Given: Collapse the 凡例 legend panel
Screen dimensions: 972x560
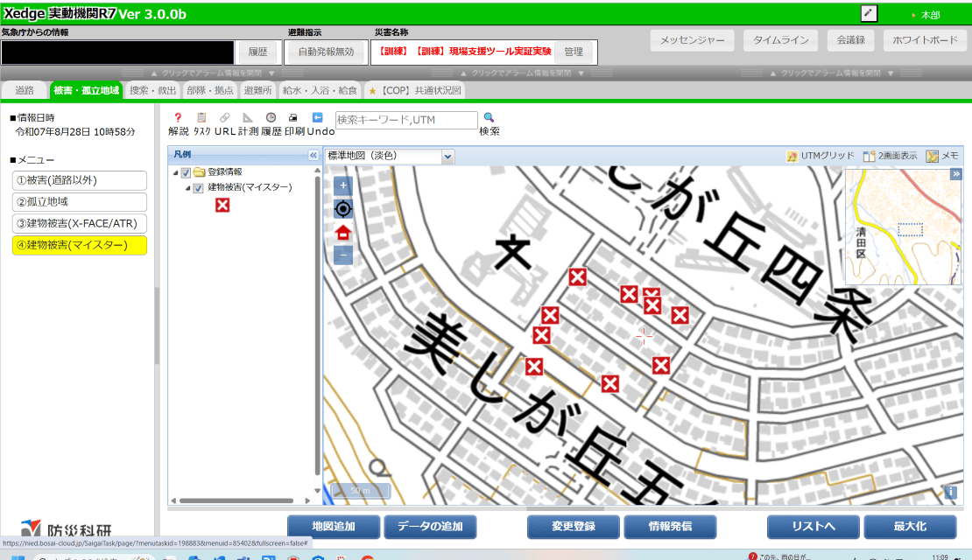Looking at the screenshot, I should (x=313, y=155).
